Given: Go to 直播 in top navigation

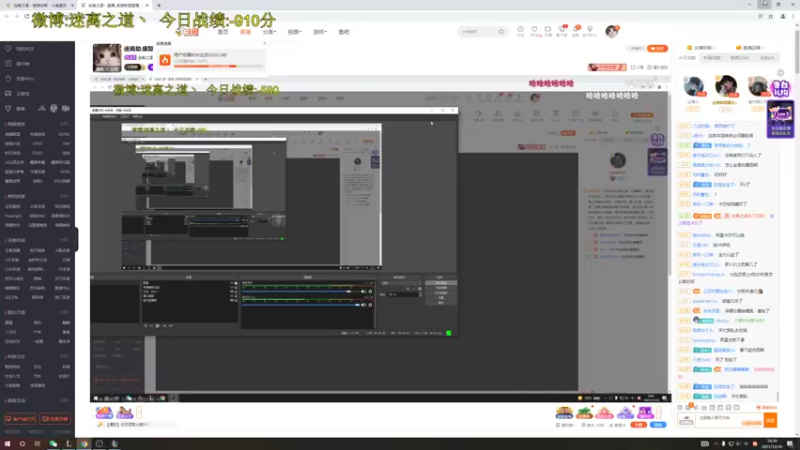Looking at the screenshot, I should point(245,32).
